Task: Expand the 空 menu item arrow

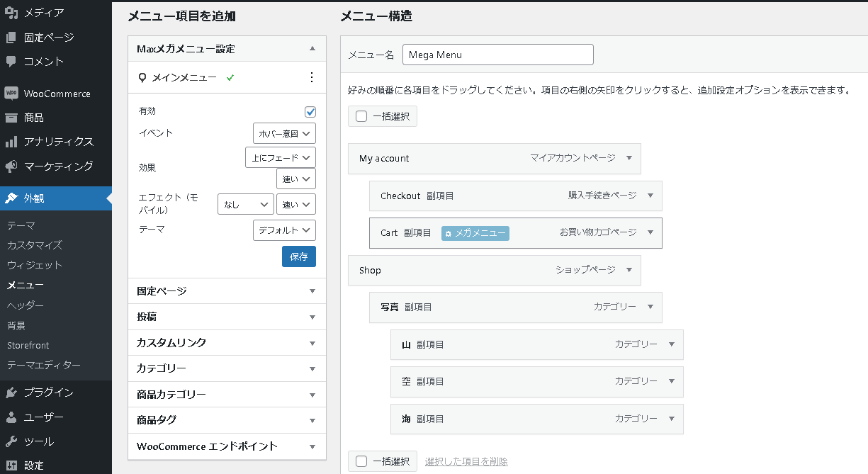Action: (672, 381)
